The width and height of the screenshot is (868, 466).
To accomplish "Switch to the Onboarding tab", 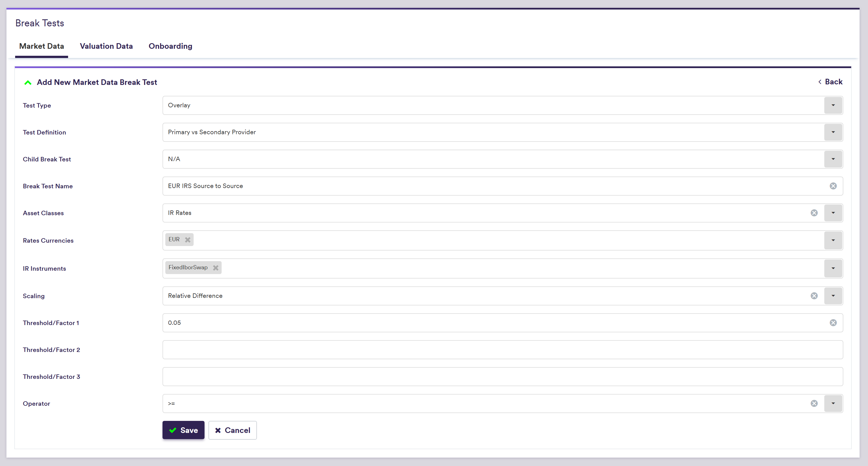I will coord(170,46).
